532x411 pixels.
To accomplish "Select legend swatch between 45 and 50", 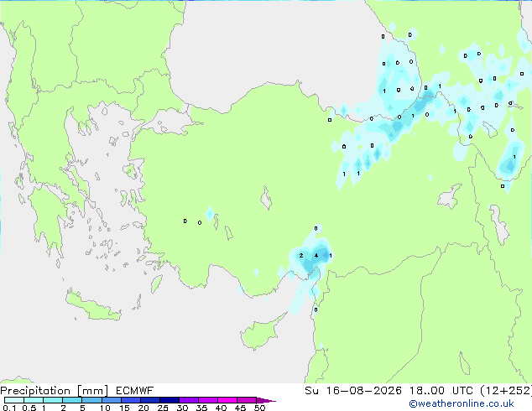I will [247, 400].
